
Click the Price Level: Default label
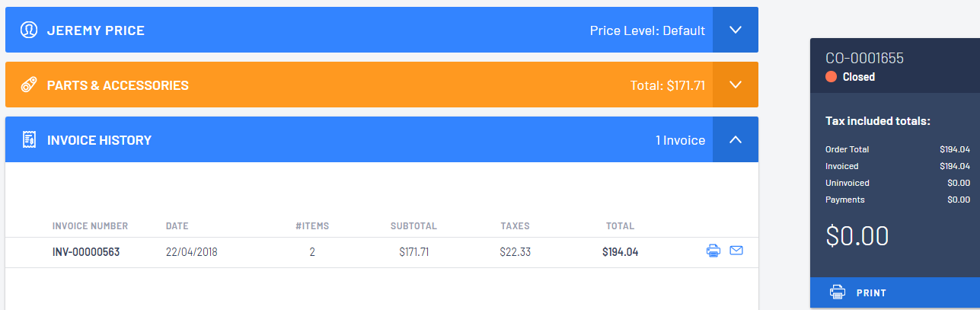[x=647, y=31]
